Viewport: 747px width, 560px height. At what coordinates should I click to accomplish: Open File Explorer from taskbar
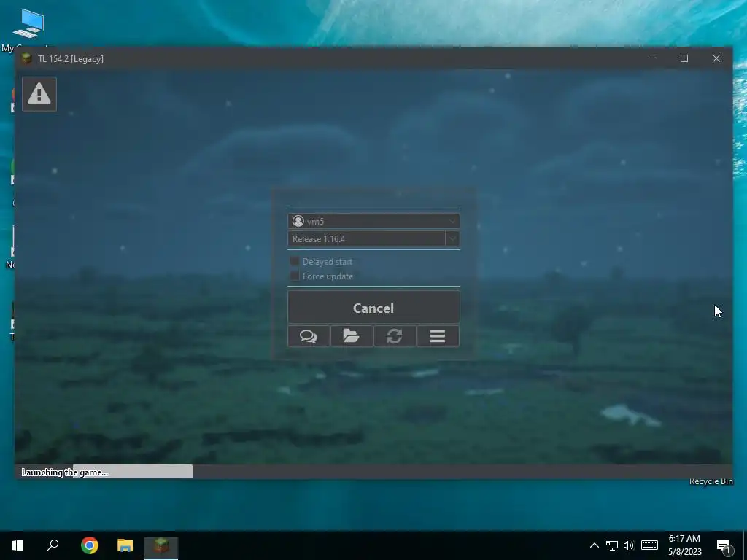click(125, 545)
